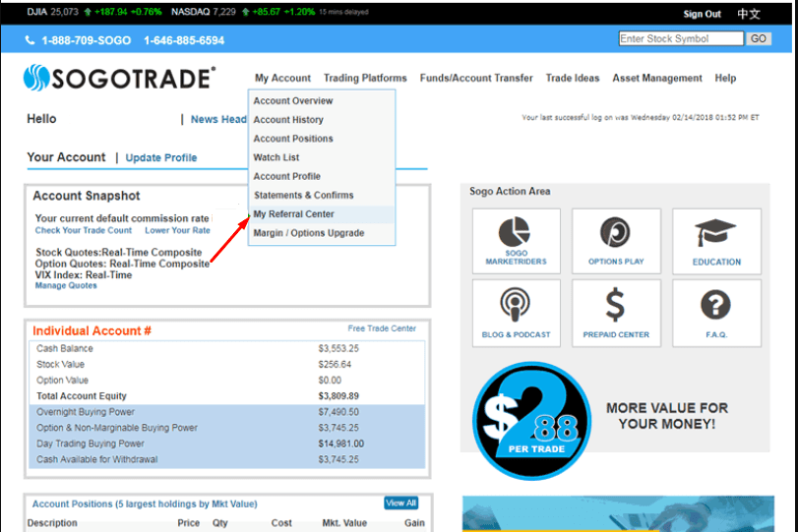Click the phone icon beside 1-888-709-SOGO
The height and width of the screenshot is (532, 798).
coord(31,40)
